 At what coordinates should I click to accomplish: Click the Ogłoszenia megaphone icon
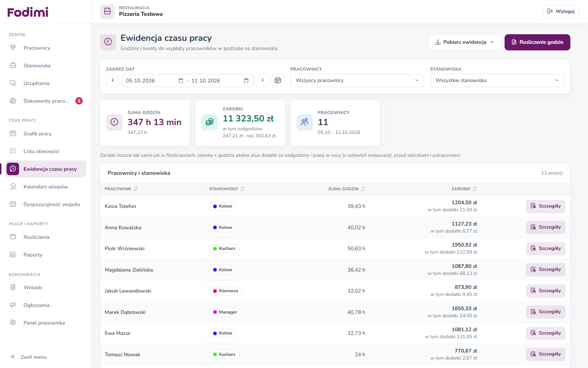(13, 305)
